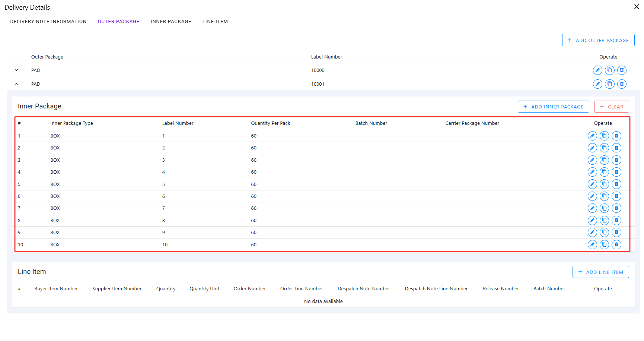
Task: Copy outer package with label 10001
Action: (x=610, y=84)
